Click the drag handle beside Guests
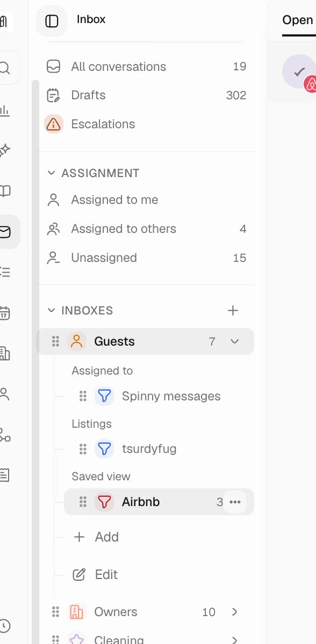This screenshot has width=316, height=644. (x=55, y=341)
